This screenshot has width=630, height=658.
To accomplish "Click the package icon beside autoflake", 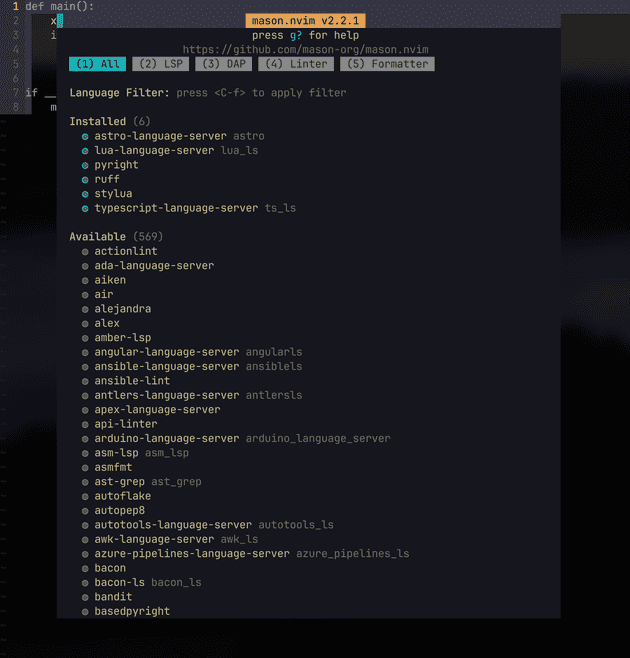I will [x=86, y=497].
